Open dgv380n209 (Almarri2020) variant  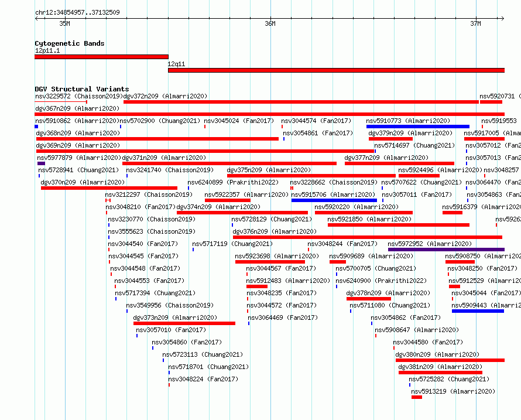pos(450,360)
